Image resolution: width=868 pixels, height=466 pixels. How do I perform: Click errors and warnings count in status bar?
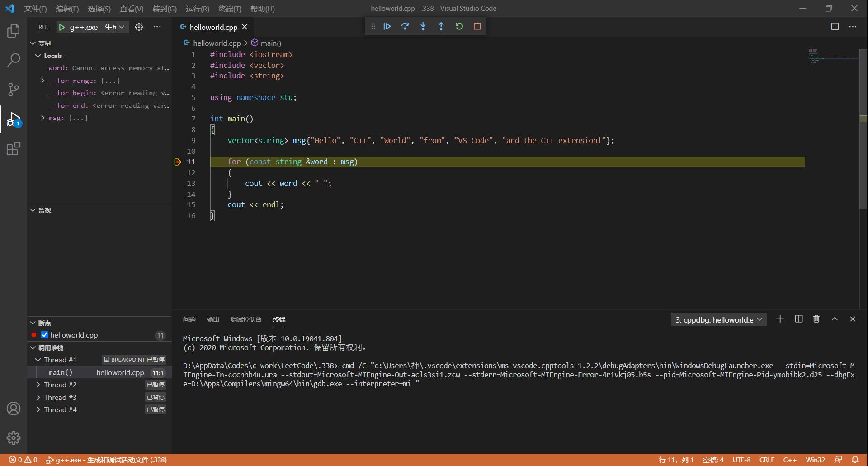coord(23,460)
